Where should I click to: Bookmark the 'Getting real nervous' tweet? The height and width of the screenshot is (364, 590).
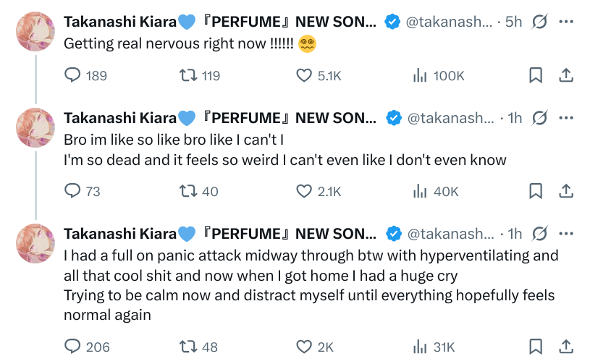point(536,75)
